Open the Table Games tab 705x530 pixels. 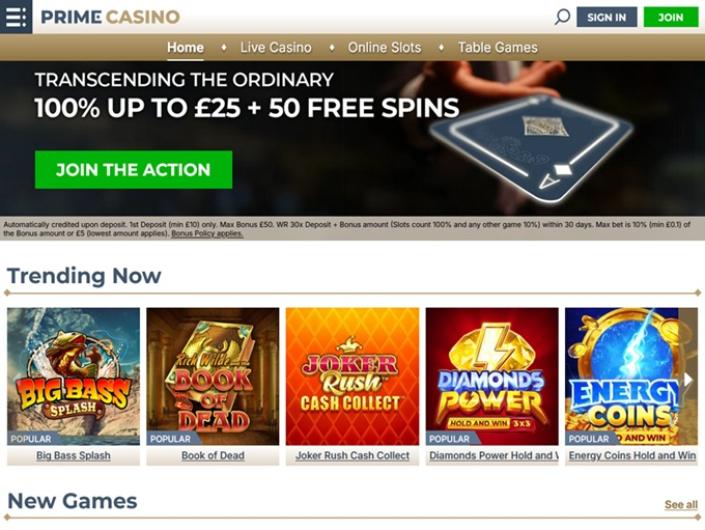[x=498, y=47]
